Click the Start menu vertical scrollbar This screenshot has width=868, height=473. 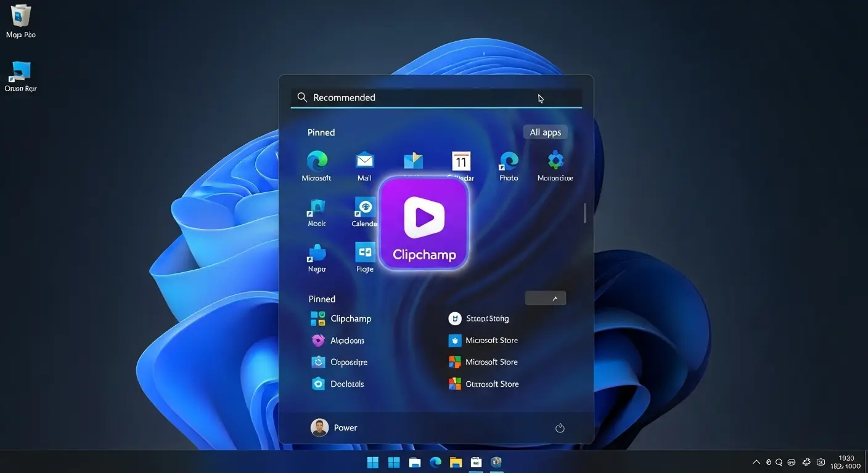[584, 212]
